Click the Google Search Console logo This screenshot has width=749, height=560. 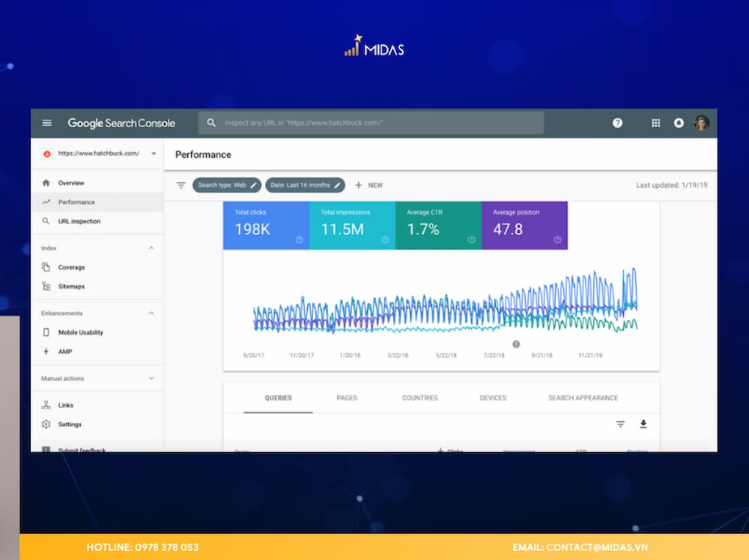click(121, 124)
